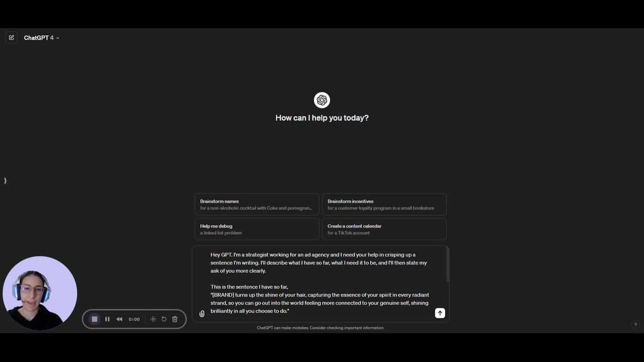Expand the collapsed sidebar handle
This screenshot has height=362, width=644.
pyautogui.click(x=5, y=180)
